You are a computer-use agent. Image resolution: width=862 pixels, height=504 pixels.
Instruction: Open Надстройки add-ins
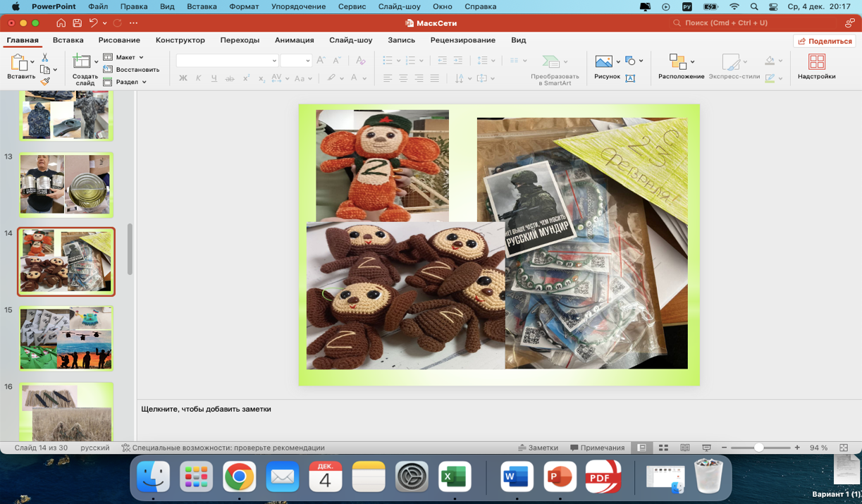click(817, 66)
